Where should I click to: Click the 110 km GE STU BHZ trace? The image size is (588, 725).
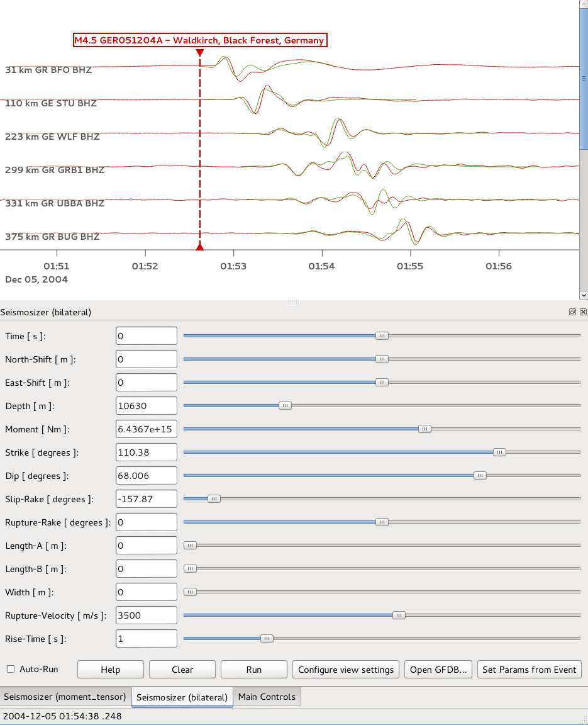point(51,103)
